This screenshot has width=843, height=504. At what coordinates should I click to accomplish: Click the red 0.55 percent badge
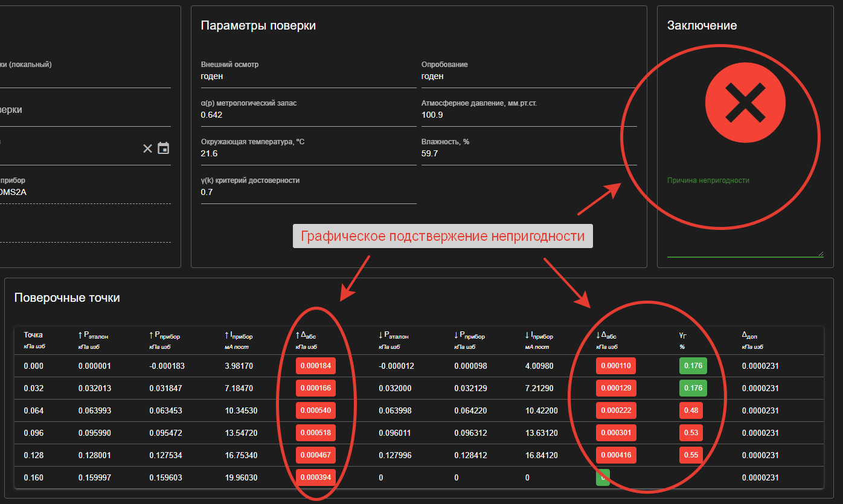(x=691, y=456)
